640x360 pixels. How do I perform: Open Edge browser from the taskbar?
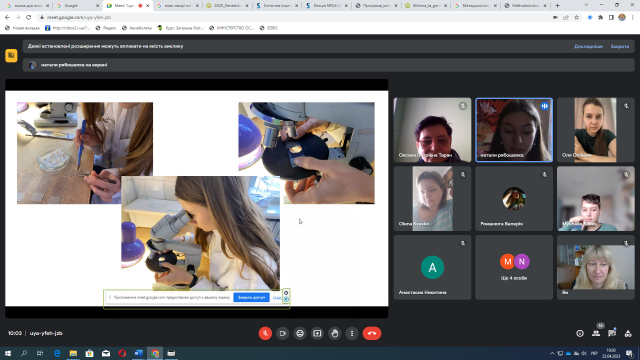[x=57, y=353]
